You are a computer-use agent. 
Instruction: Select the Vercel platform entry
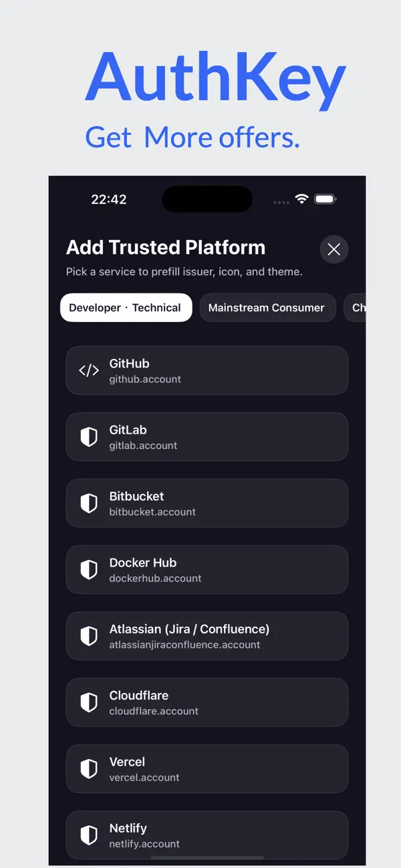[207, 768]
